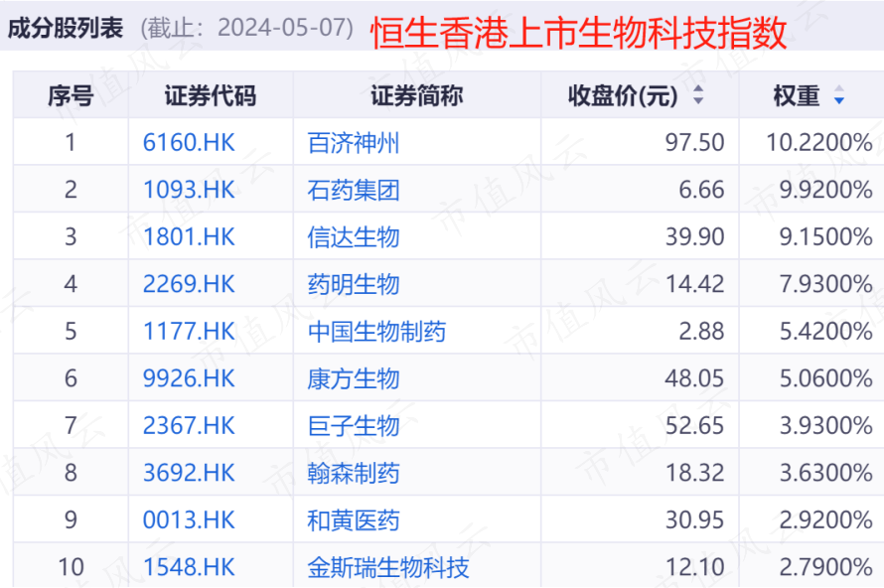Viewport: 884px width, 588px height.
Task: Open 翰森制药 stock name link
Action: point(354,473)
